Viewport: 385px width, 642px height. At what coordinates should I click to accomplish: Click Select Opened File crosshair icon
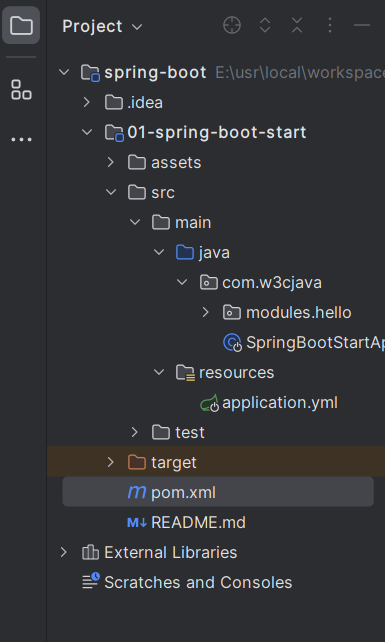[x=232, y=25]
